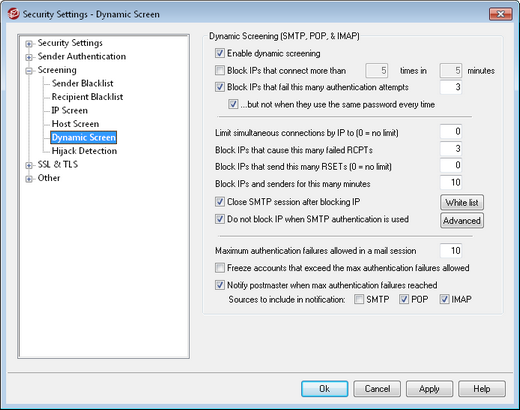Expand the Sender Authentication node
Image resolution: width=520 pixels, height=410 pixels.
[x=29, y=57]
